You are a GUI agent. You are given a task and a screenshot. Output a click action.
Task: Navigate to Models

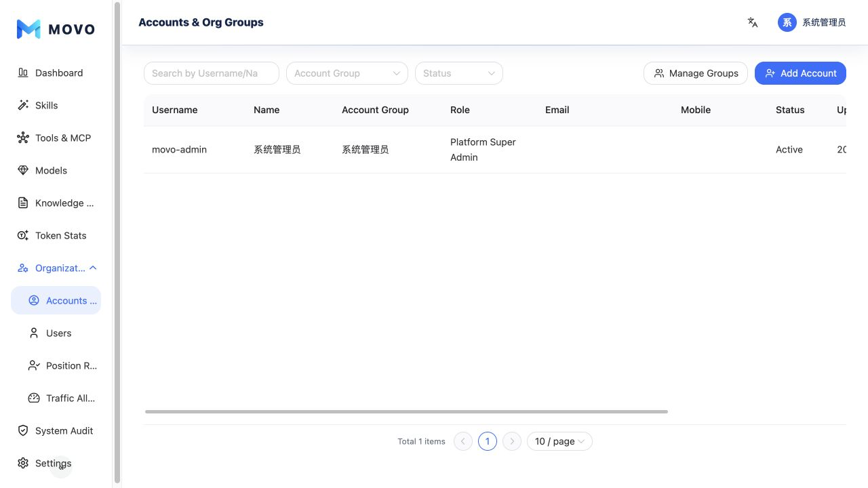pyautogui.click(x=56, y=170)
